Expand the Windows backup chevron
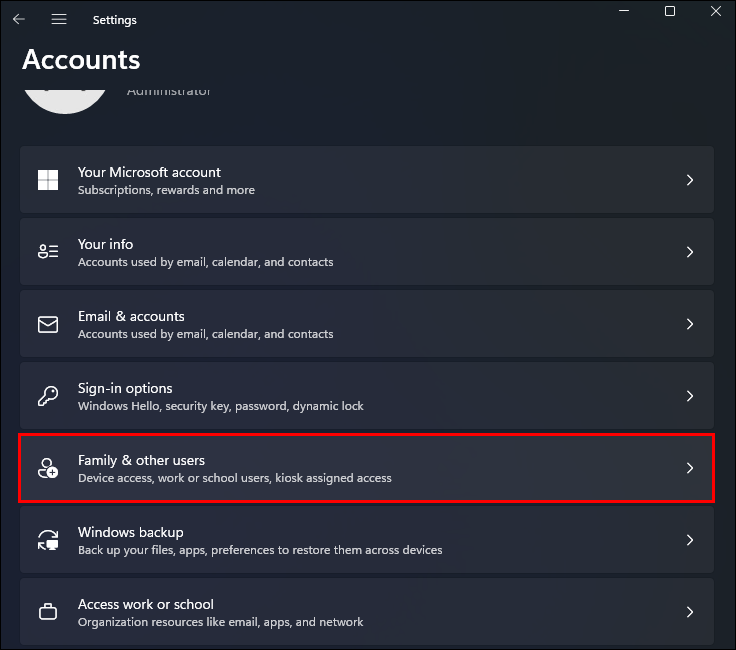This screenshot has width=736, height=650. [690, 540]
